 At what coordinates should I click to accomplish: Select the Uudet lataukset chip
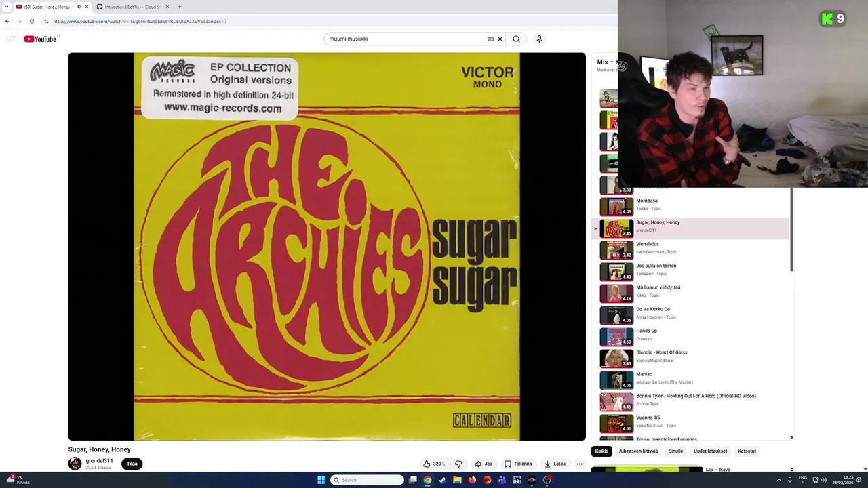pyautogui.click(x=710, y=451)
